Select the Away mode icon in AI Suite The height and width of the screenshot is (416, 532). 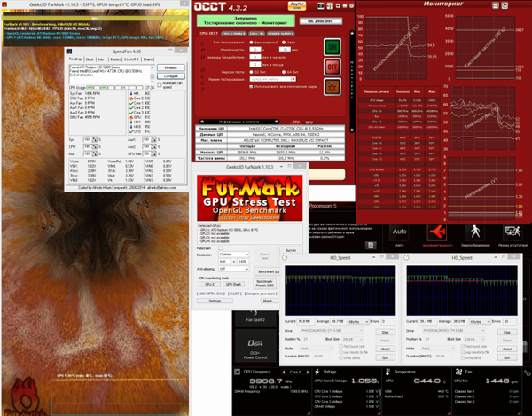[512, 232]
